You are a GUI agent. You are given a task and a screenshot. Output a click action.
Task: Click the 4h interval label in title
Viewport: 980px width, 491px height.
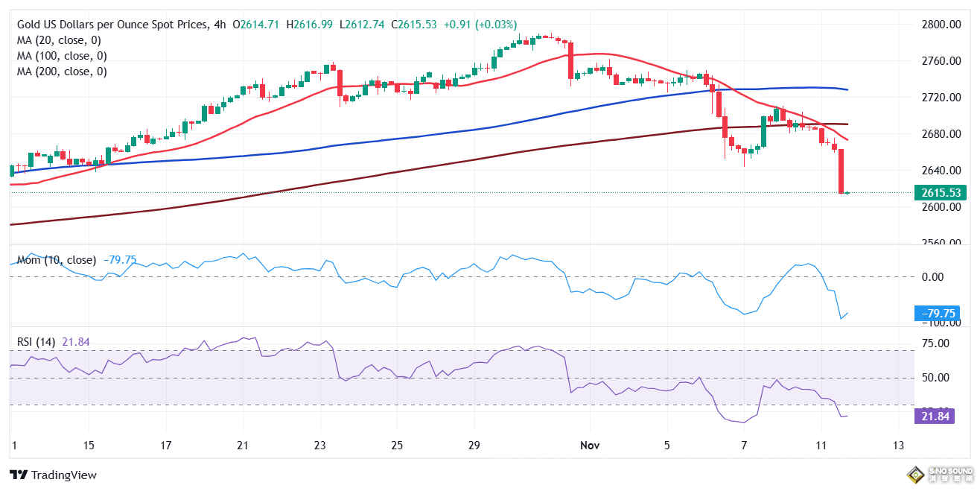[220, 25]
